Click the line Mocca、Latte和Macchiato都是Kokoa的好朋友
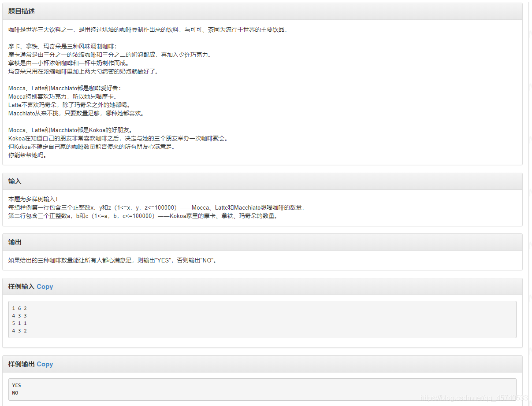The image size is (532, 406). pos(71,130)
